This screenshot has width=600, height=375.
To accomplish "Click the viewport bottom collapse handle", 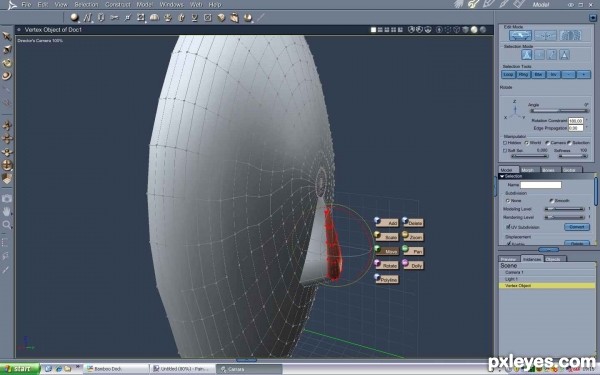I will coord(246,360).
